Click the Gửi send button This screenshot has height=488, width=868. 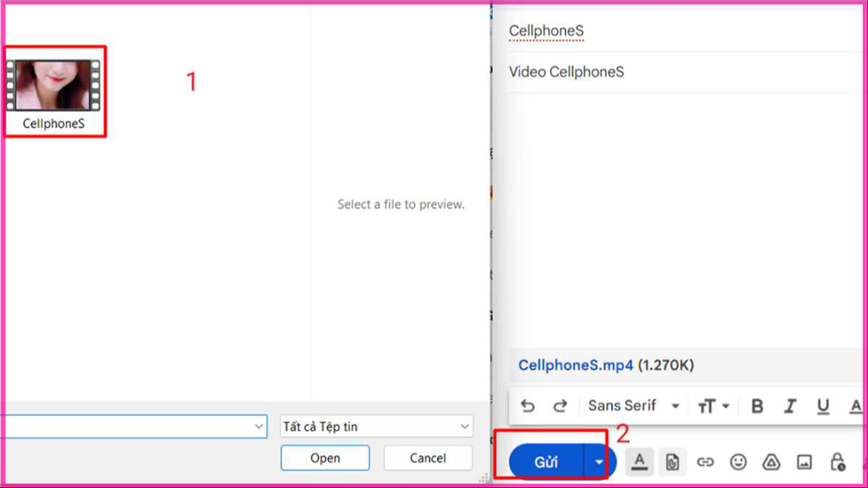(x=546, y=463)
